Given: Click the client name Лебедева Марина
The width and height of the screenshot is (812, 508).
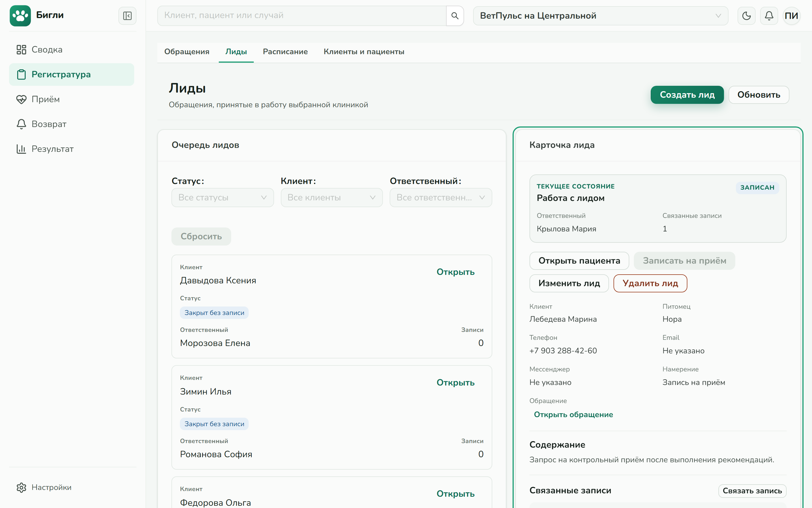Looking at the screenshot, I should tap(563, 319).
